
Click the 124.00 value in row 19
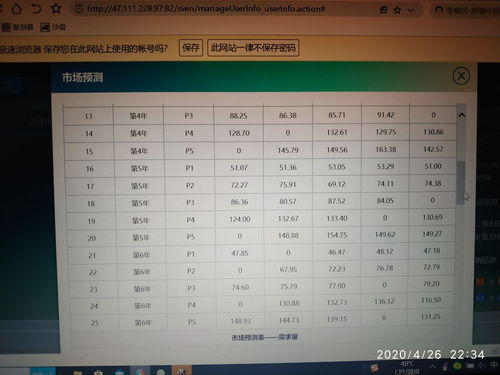pos(240,219)
